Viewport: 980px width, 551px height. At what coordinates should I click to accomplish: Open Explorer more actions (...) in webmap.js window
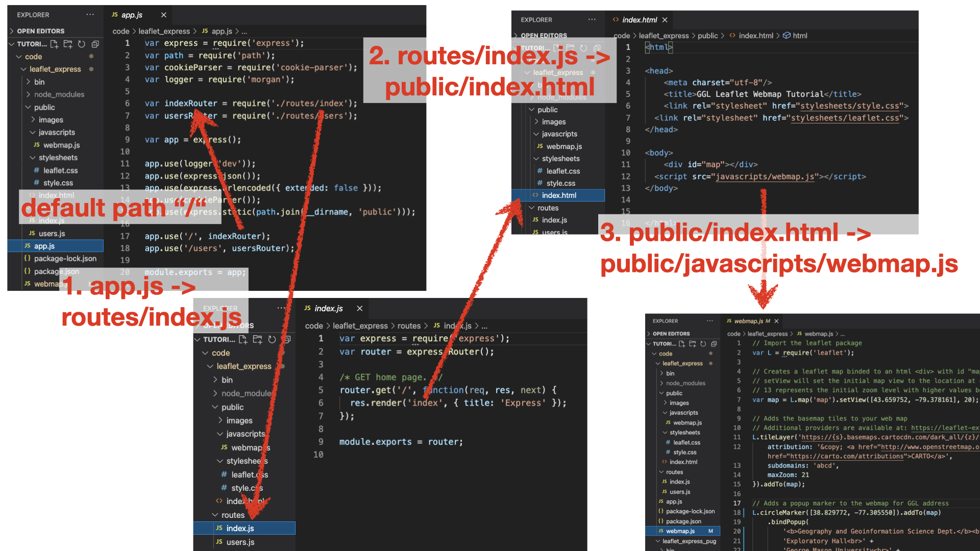pos(710,321)
